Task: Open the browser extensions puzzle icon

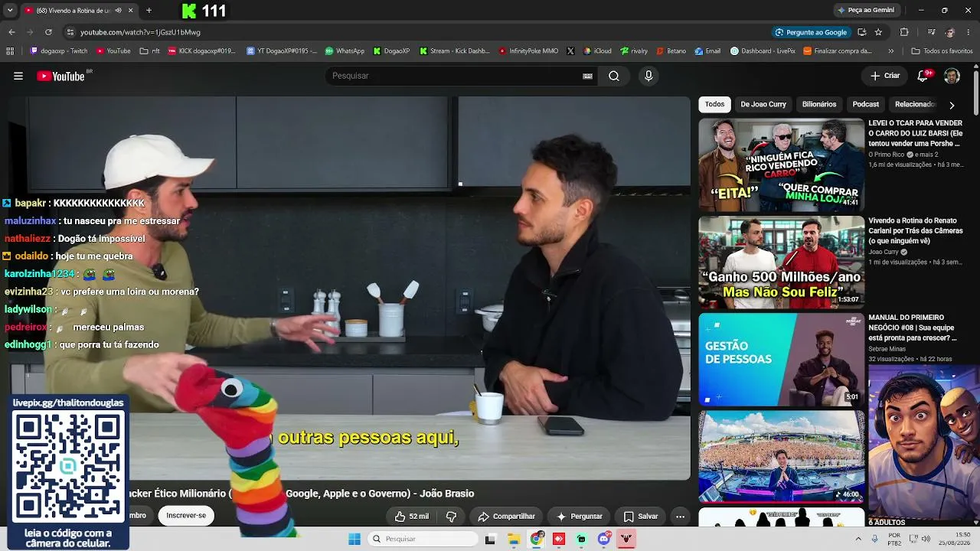Action: point(904,32)
